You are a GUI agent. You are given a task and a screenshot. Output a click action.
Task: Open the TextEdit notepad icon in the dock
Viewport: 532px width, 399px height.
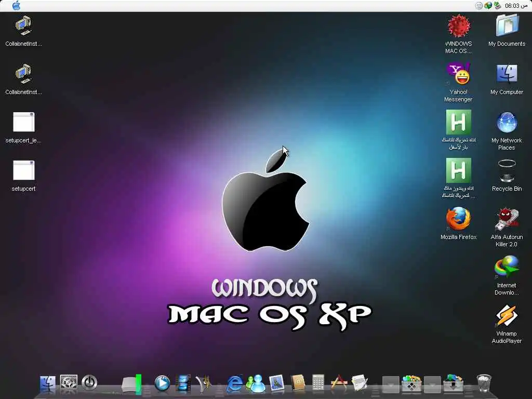(360, 383)
